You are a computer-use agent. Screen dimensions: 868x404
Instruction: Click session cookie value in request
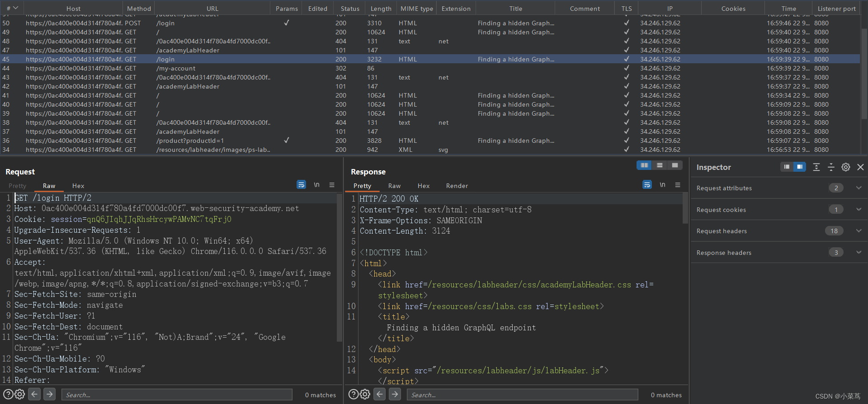point(159,219)
